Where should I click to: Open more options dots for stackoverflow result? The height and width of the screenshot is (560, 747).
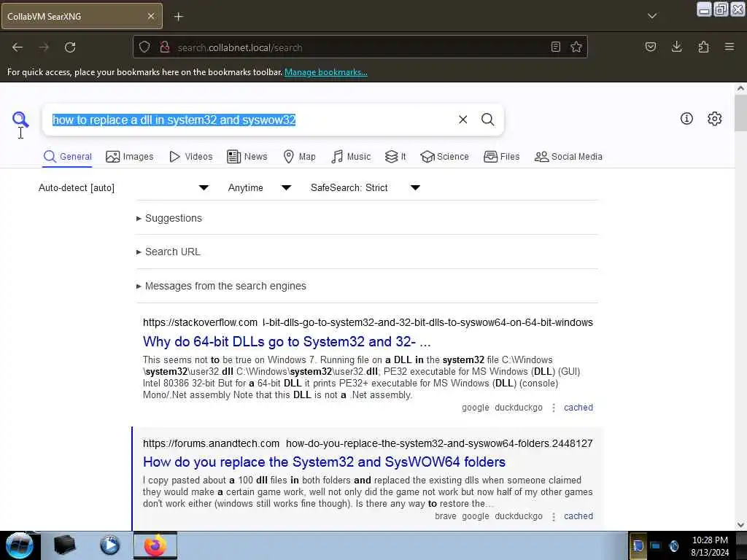[x=554, y=408]
